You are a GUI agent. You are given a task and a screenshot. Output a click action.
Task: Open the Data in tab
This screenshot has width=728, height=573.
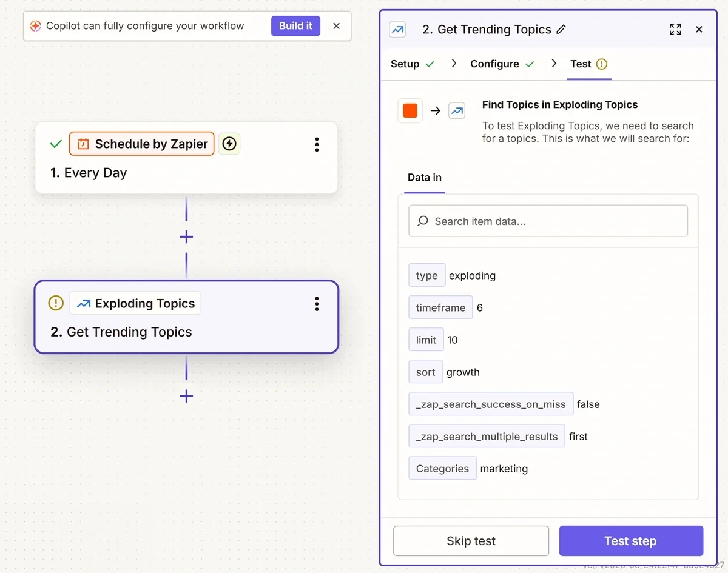click(425, 178)
